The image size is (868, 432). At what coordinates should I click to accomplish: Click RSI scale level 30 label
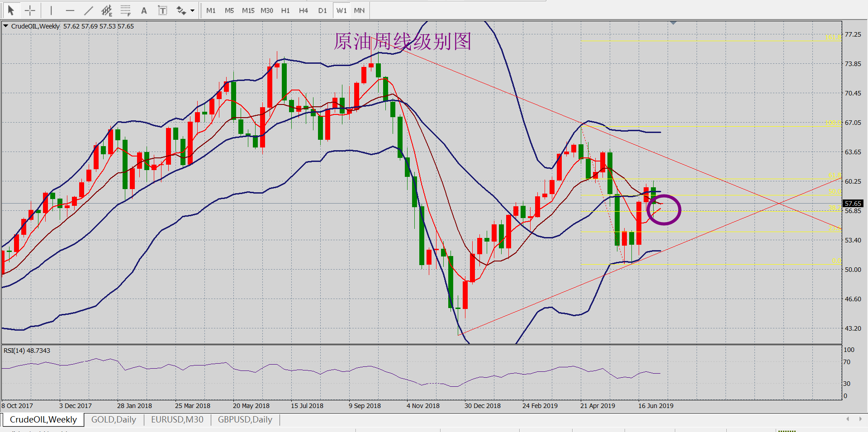pos(847,384)
